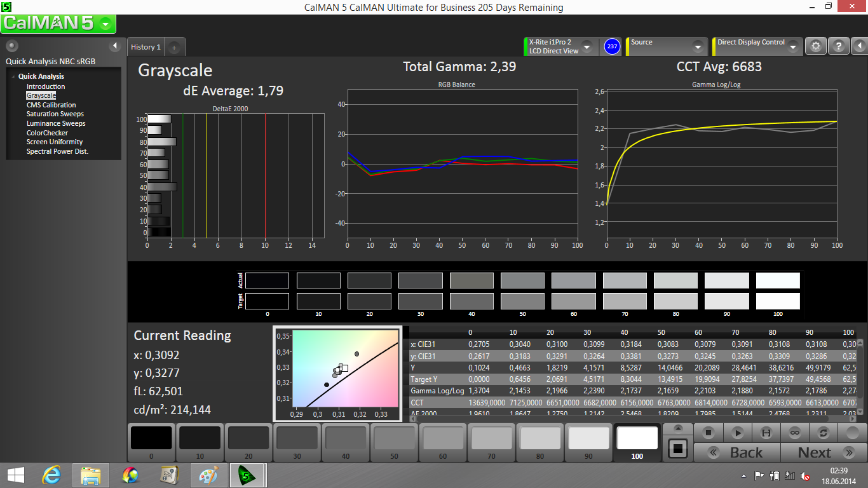
Task: Collapse the right side panel arrow
Action: click(x=858, y=46)
